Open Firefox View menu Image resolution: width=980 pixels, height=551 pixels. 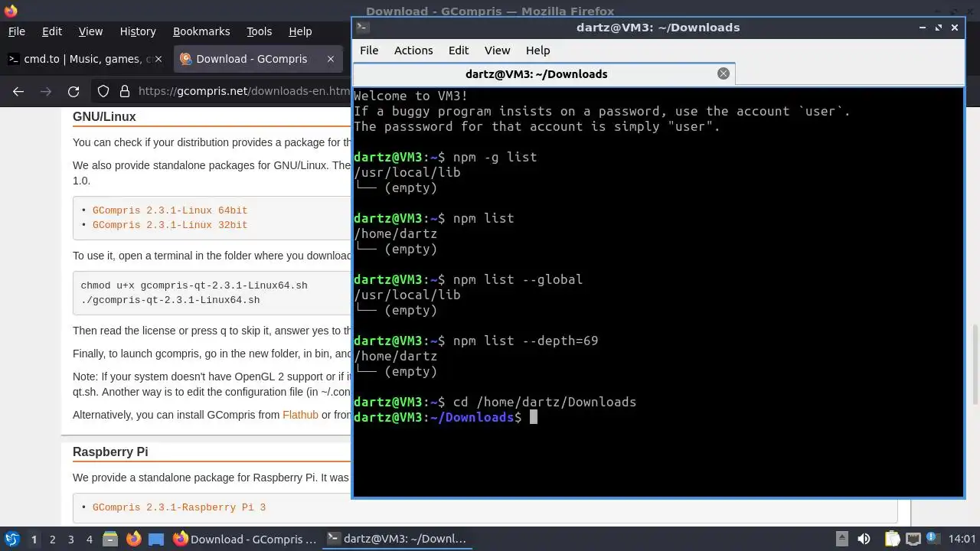pyautogui.click(x=90, y=31)
